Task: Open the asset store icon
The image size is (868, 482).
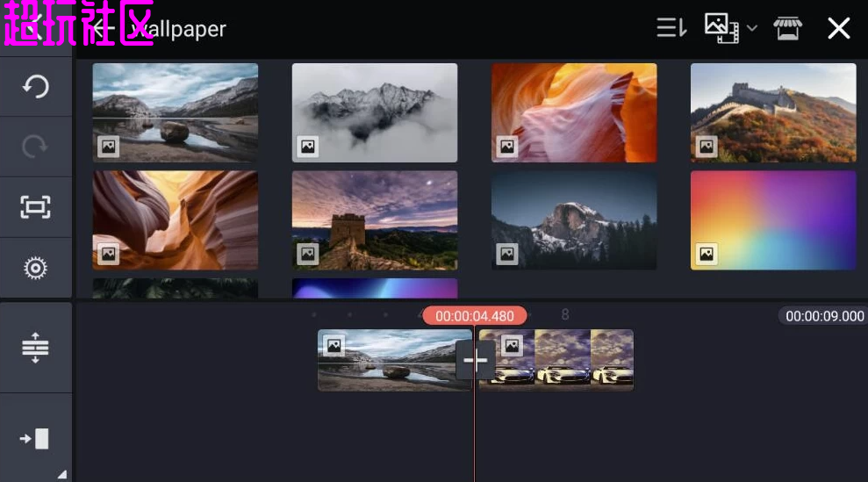Action: click(787, 28)
